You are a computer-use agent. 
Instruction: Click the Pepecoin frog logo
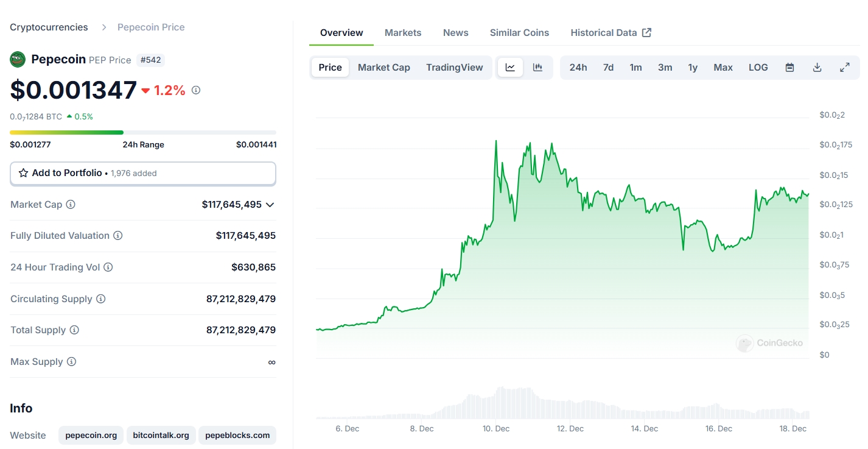point(18,60)
